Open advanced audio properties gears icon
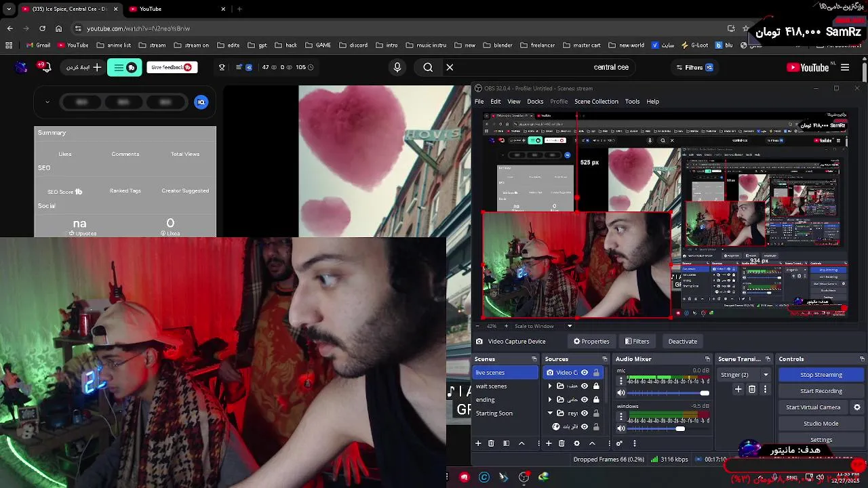 click(x=619, y=443)
